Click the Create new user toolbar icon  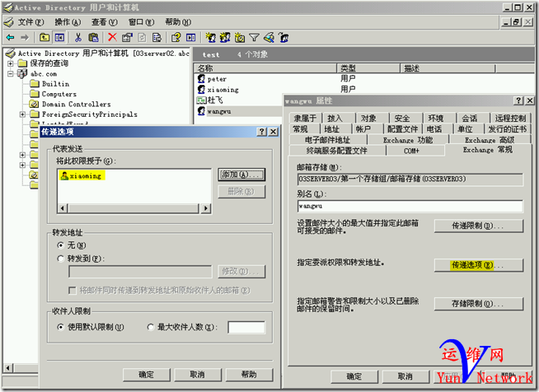click(210, 37)
